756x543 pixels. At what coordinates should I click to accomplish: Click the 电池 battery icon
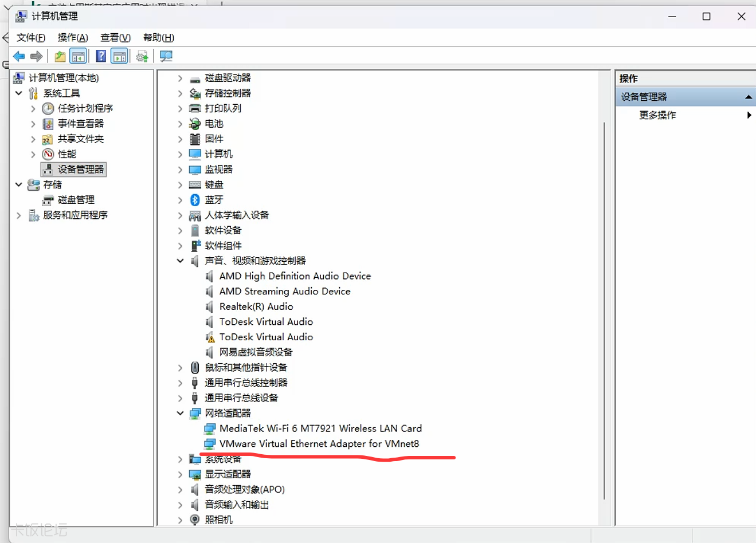195,124
